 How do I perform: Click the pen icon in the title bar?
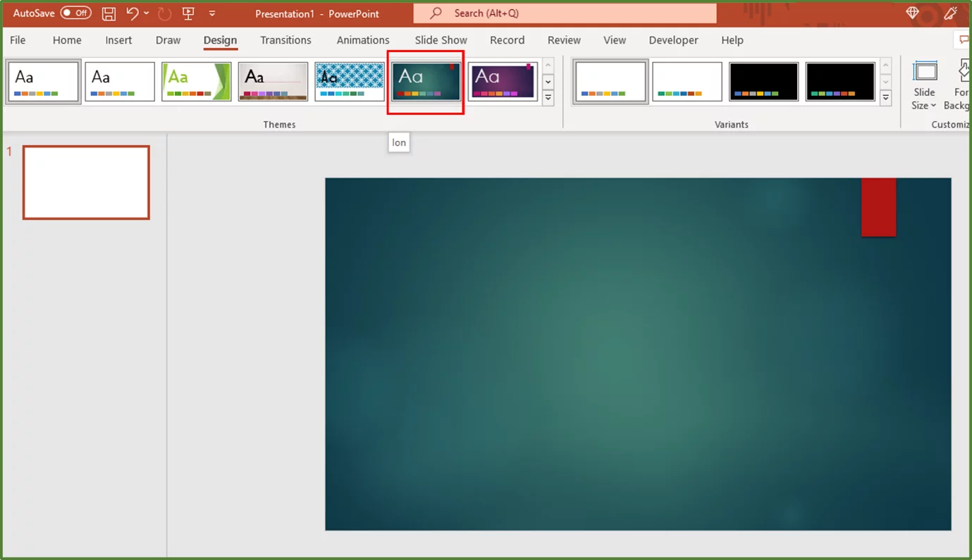950,12
